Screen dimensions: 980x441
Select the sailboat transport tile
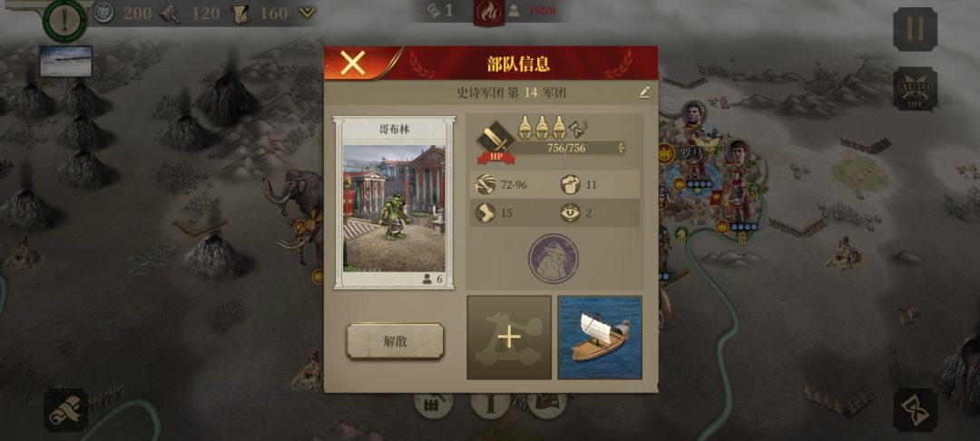click(x=600, y=338)
